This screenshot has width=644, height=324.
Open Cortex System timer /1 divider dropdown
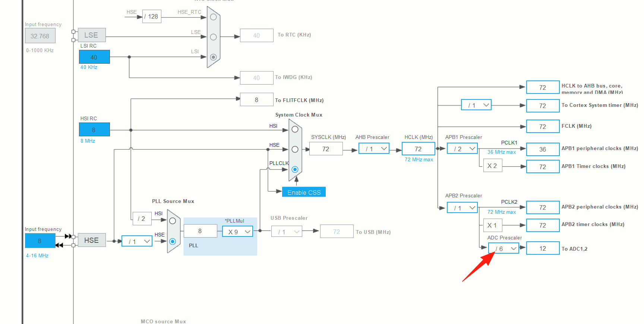click(476, 105)
